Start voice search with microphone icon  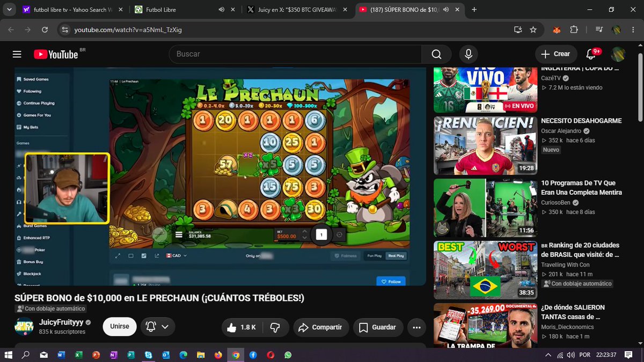tap(469, 54)
